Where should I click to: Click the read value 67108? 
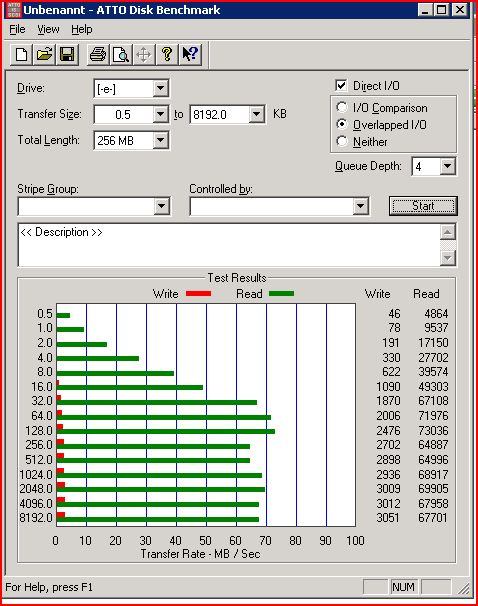coord(433,401)
